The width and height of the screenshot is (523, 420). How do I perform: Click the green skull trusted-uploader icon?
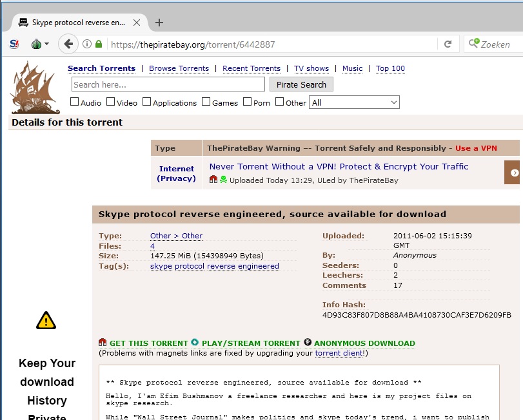coord(223,180)
